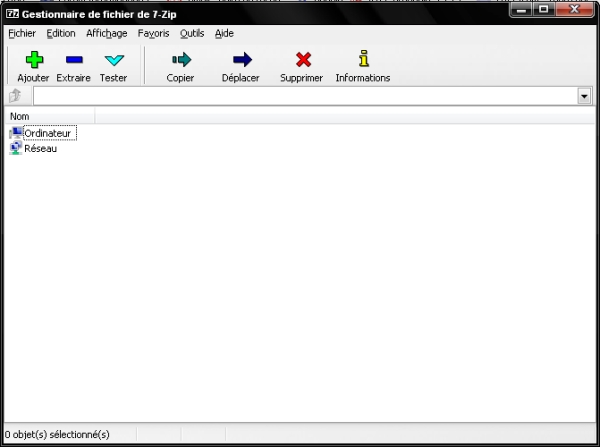Viewport: 600px width, 447px height.
Task: Click the parent folder up icon
Action: tap(15, 96)
